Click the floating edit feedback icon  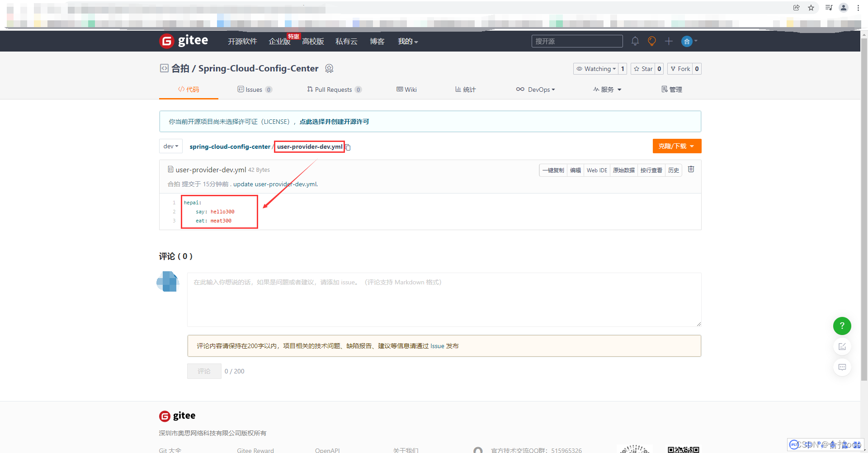tap(842, 346)
